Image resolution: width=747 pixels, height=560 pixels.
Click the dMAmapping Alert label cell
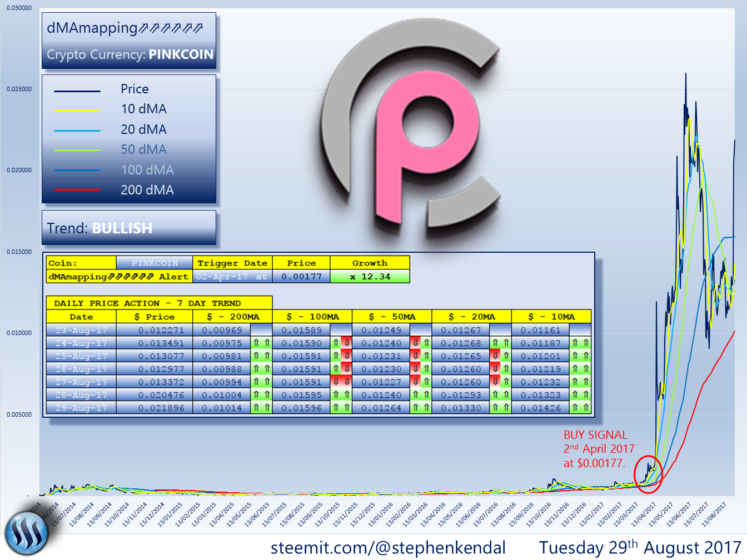click(x=119, y=277)
